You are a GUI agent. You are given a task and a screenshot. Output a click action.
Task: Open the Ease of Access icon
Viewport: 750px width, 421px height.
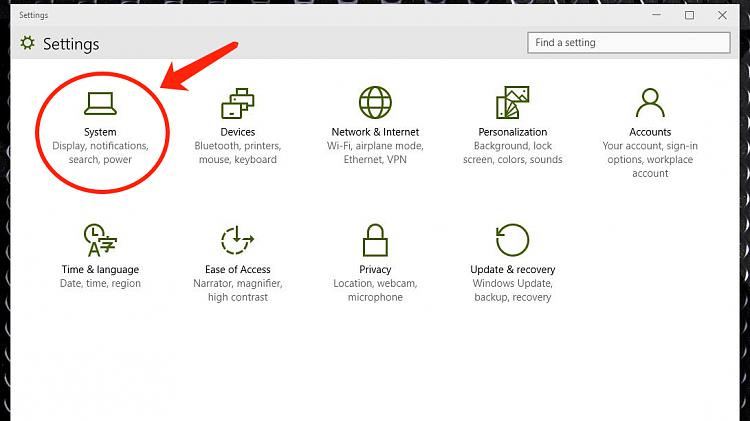pos(238,240)
